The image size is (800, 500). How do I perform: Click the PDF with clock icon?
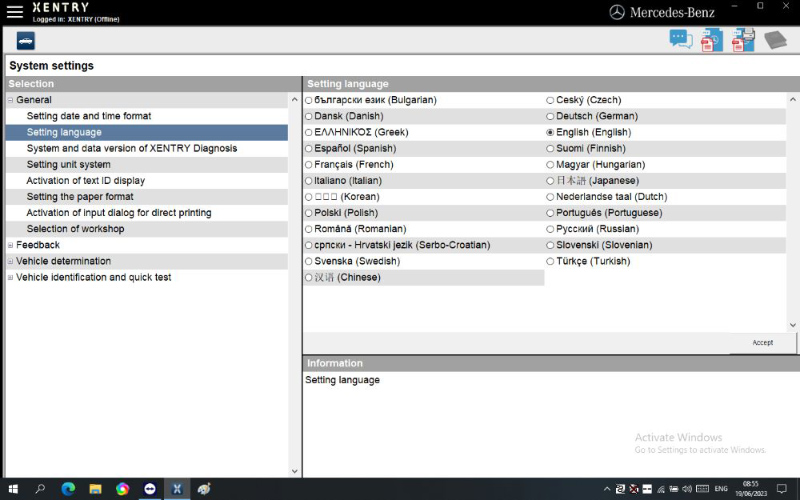pos(711,40)
